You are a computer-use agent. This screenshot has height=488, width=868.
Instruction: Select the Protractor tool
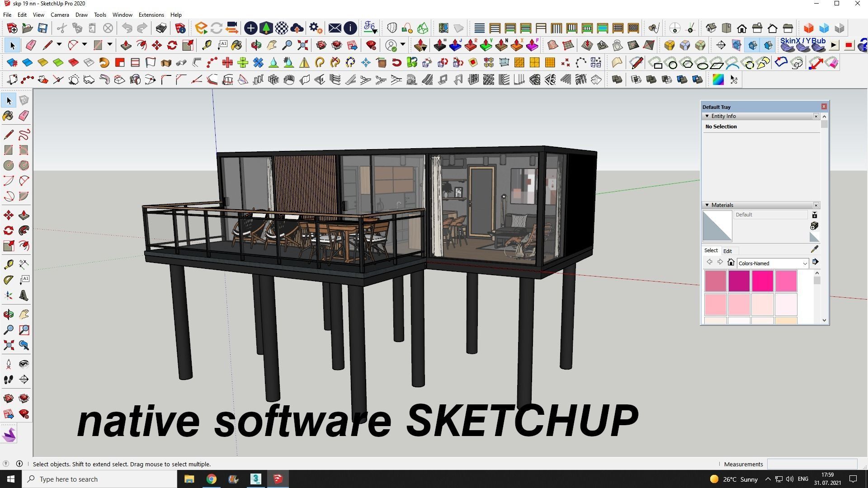[9, 280]
